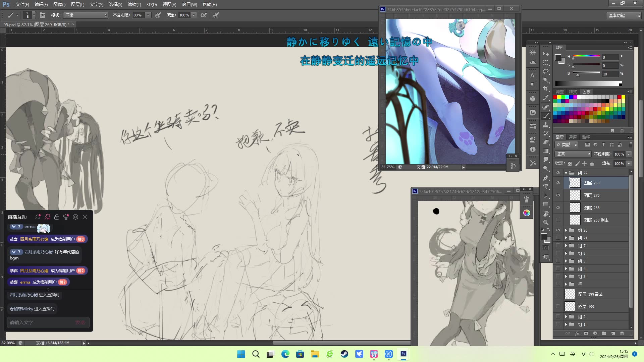Viewport: 644px width, 362px height.
Task: Create new group with folder icon
Action: (x=604, y=334)
